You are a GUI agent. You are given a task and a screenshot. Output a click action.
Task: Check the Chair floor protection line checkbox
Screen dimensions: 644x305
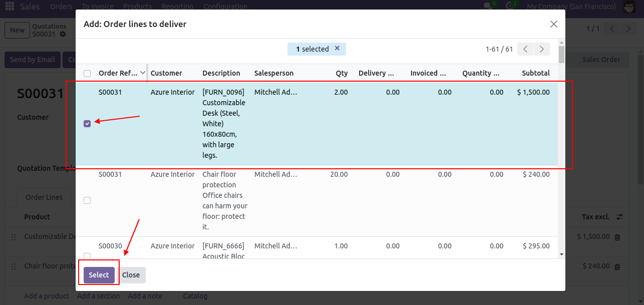pyautogui.click(x=87, y=200)
